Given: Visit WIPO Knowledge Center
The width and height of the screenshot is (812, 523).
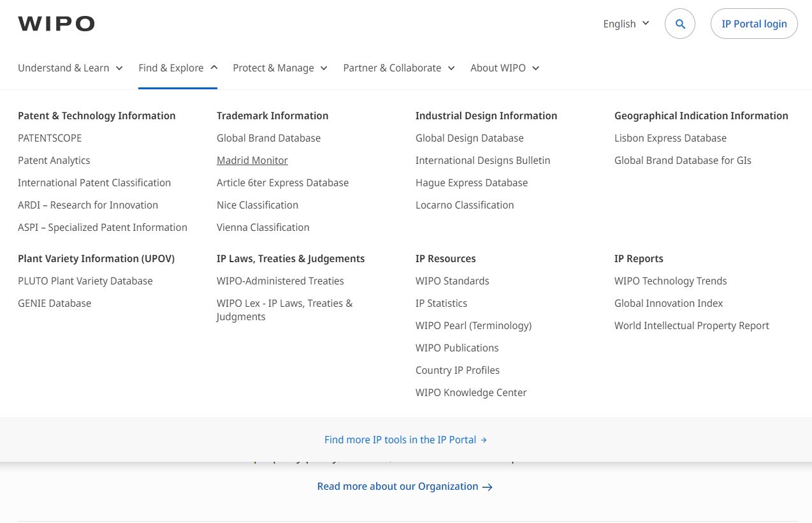Looking at the screenshot, I should [471, 393].
